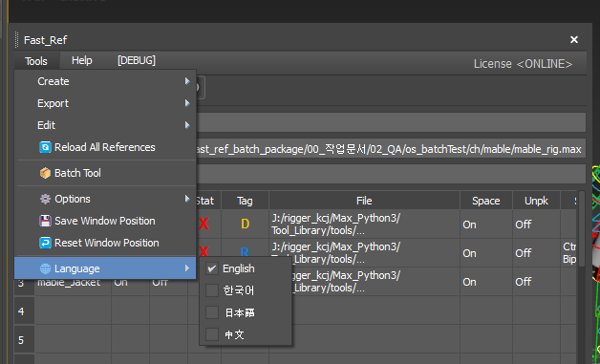The width and height of the screenshot is (600, 364).
Task: Choose Create from Tools menu
Action: tap(105, 81)
